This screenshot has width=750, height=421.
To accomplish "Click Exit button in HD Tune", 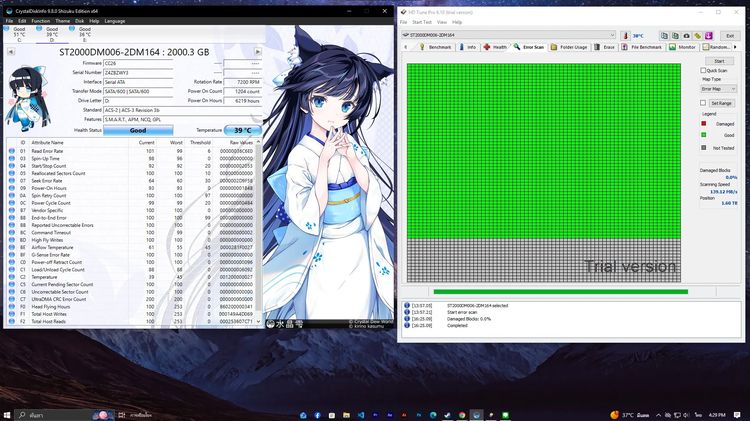I will (729, 35).
